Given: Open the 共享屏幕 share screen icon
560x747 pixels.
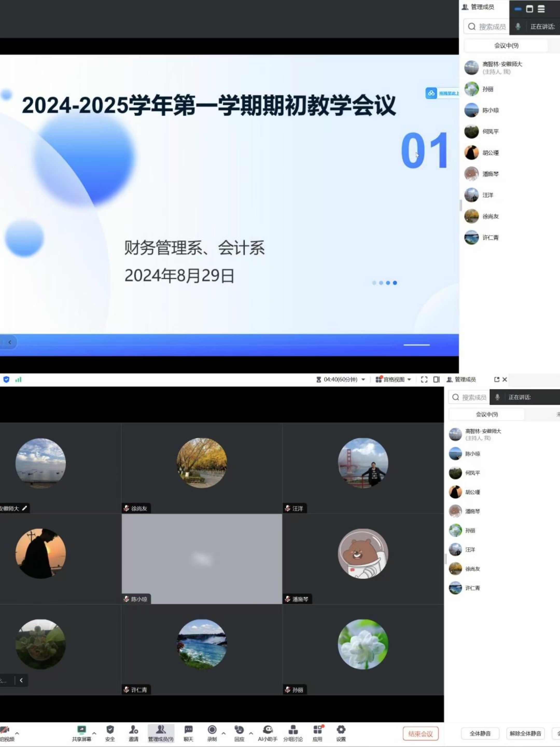Looking at the screenshot, I should pyautogui.click(x=81, y=730).
